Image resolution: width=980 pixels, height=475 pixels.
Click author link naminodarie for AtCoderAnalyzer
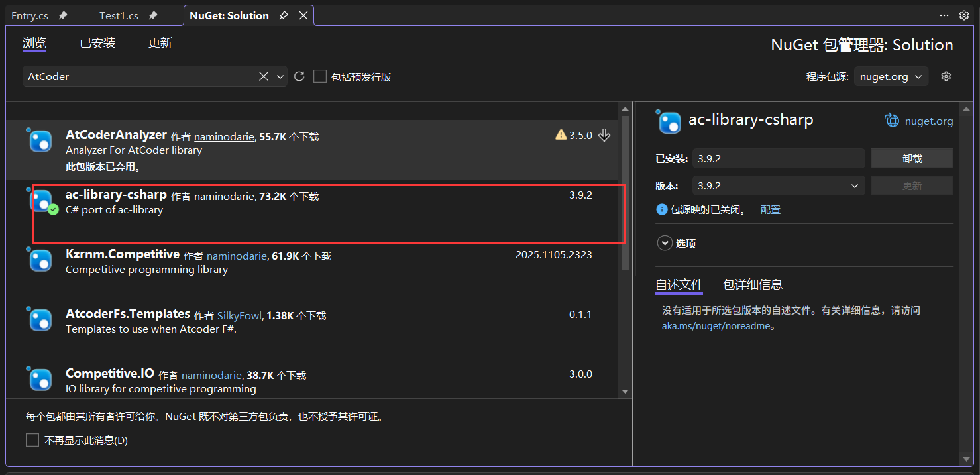224,137
